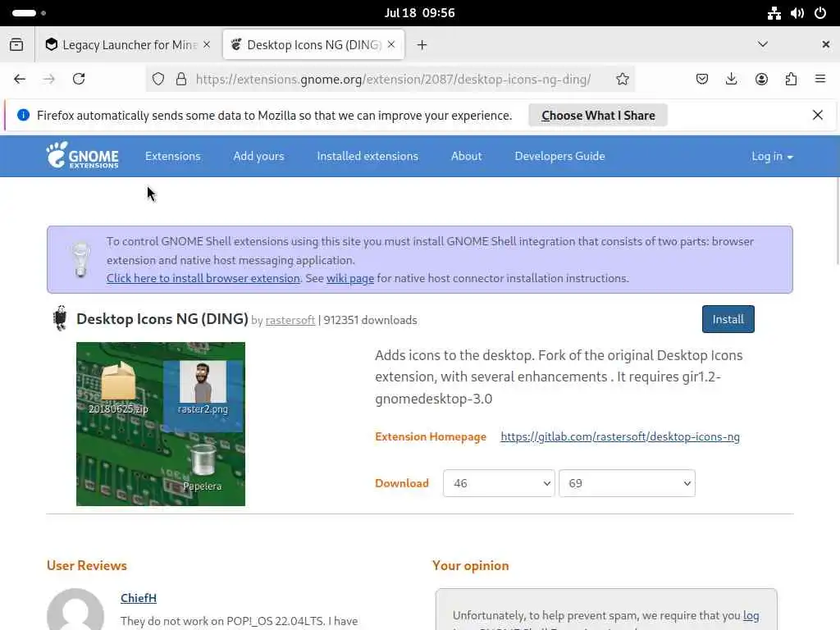The width and height of the screenshot is (840, 630).
Task: Click the 912351 downloads text
Action: click(x=370, y=320)
